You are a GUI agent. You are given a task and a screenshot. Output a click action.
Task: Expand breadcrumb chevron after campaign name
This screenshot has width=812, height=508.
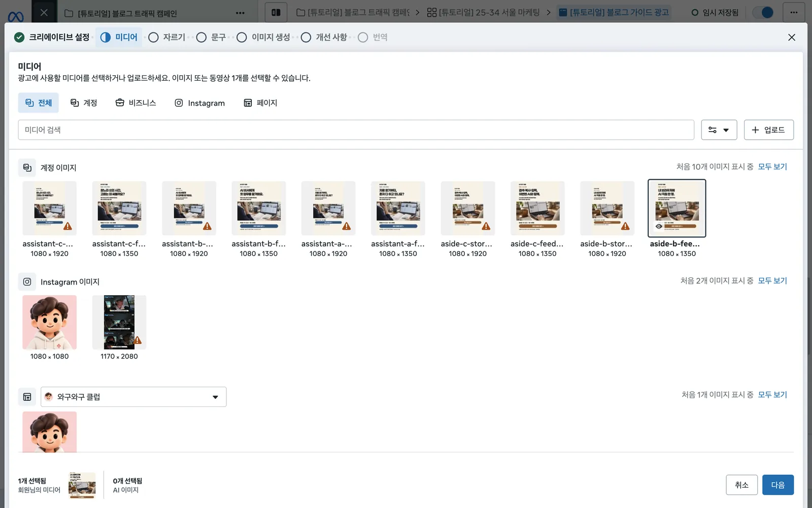[x=418, y=12]
